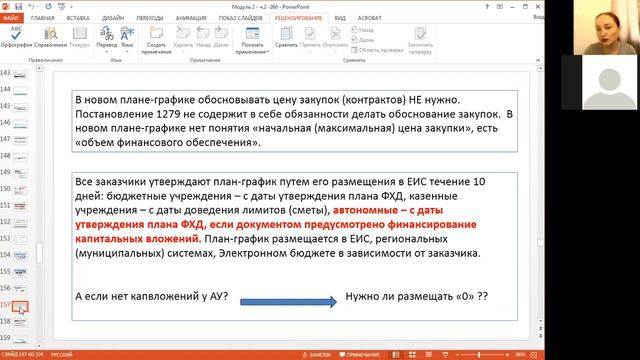Switch to the ВСТАВКА tab

click(x=78, y=18)
